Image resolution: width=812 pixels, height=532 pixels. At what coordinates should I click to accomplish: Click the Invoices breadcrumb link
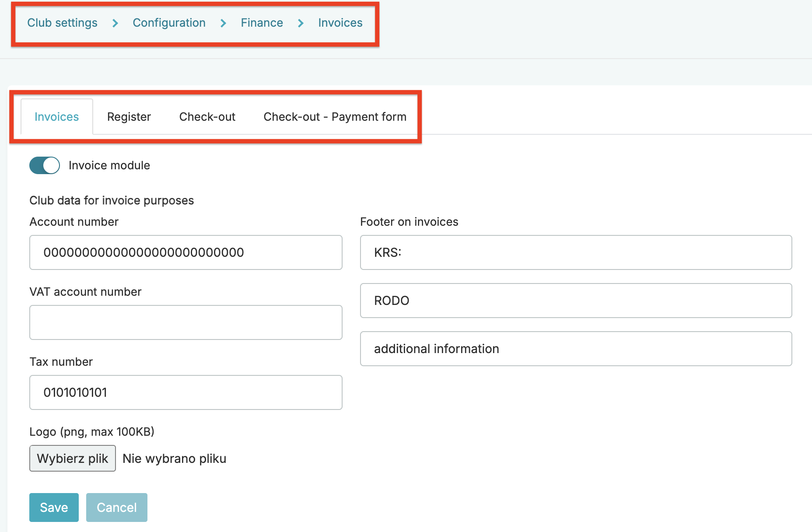[x=340, y=23]
